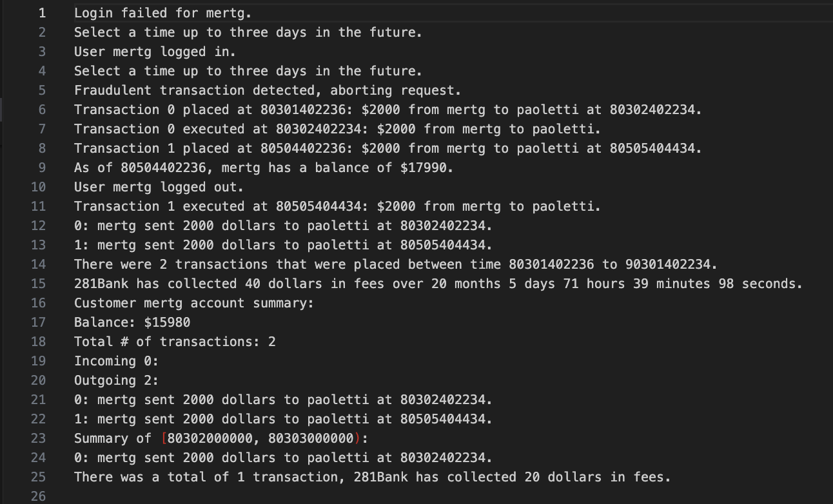Click '281Bank has collected 40 dollars' line
This screenshot has height=504, width=833.
[x=438, y=284]
